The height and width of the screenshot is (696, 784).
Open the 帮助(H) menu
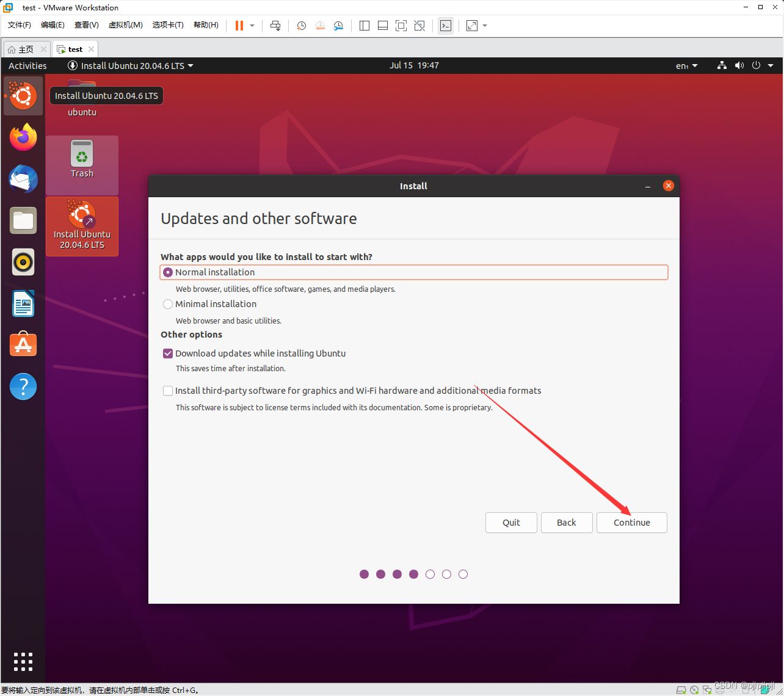coord(206,25)
